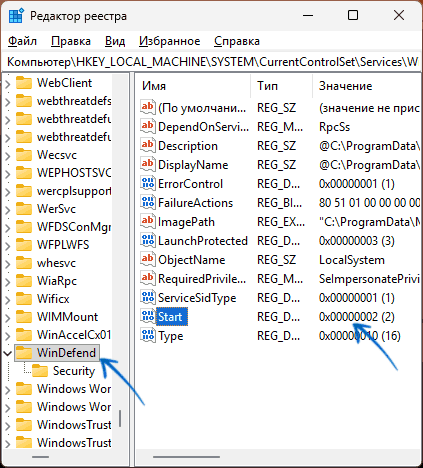
Task: Expand the WEPHOSTSVC key
Action: pos(7,173)
